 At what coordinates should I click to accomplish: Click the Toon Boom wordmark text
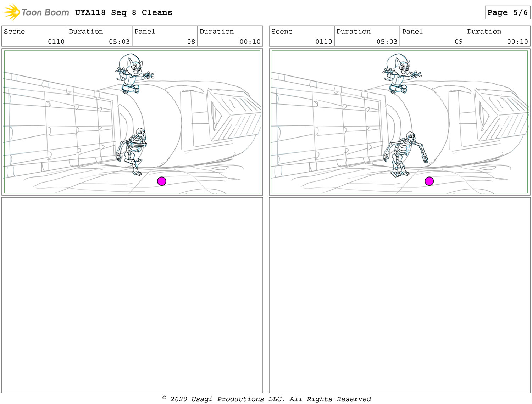[45, 12]
